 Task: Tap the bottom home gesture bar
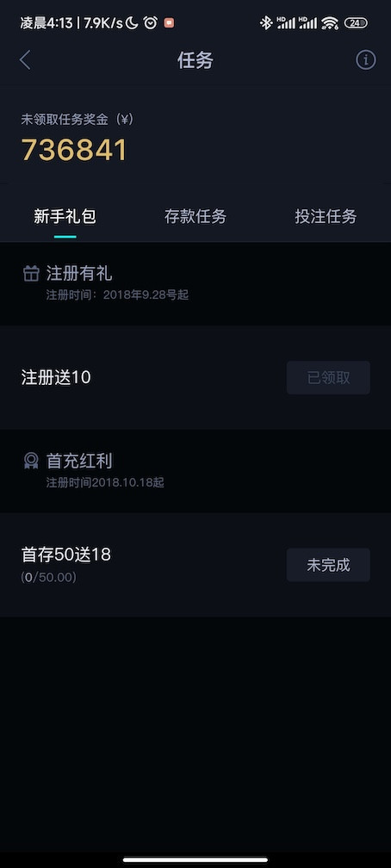coord(195,859)
